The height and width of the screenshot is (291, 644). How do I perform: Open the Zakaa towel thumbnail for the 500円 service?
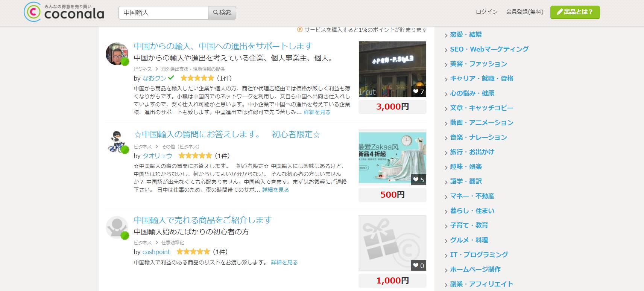tap(392, 157)
